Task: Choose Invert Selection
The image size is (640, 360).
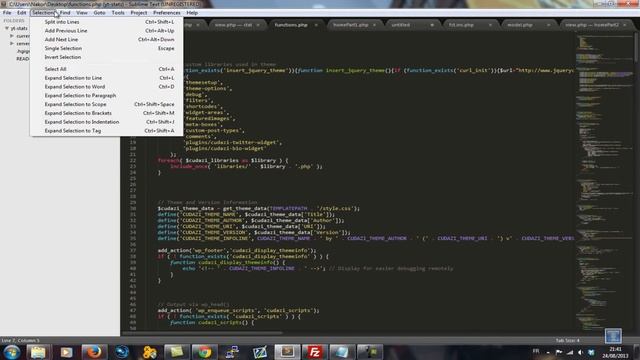Action: pos(107,57)
